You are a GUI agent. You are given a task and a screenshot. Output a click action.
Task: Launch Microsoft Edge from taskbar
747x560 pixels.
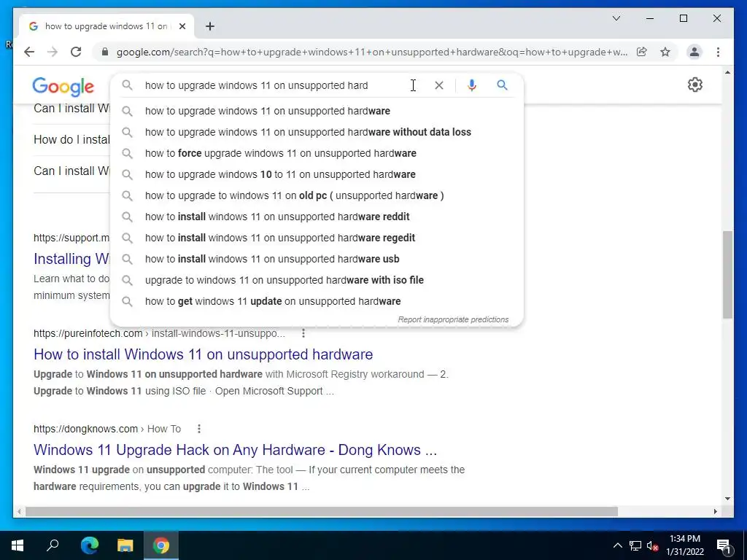coord(89,545)
